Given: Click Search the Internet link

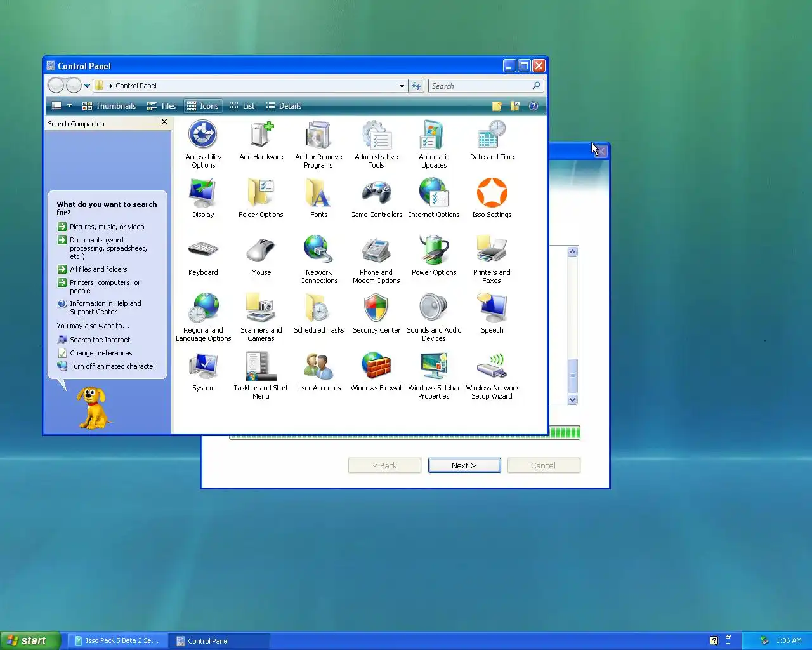Looking at the screenshot, I should [x=94, y=340].
